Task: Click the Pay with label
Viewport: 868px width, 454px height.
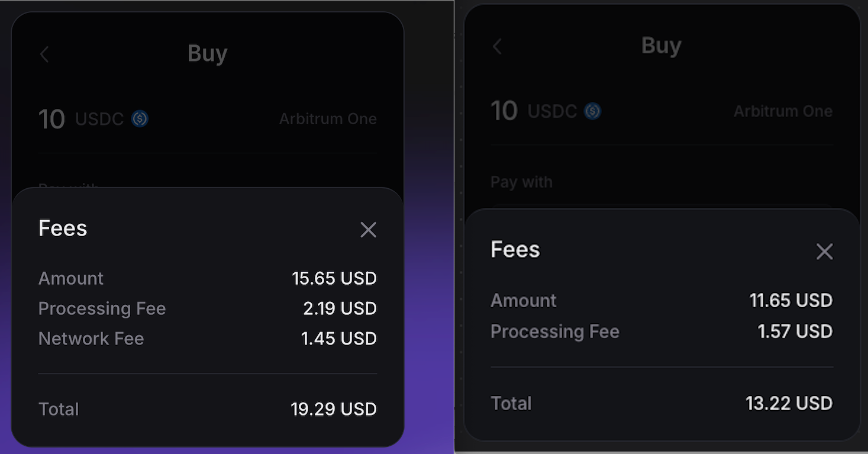Action: tap(521, 182)
